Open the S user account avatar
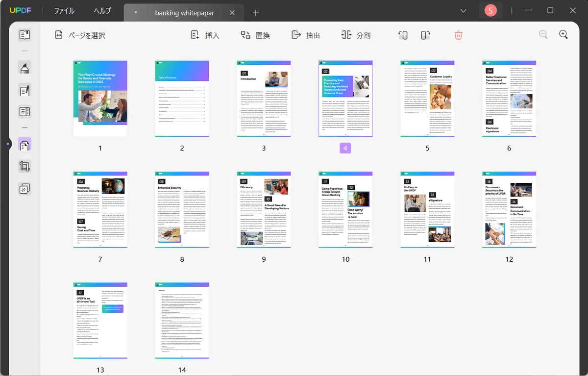Screen dimensions: 588x376 pos(490,10)
